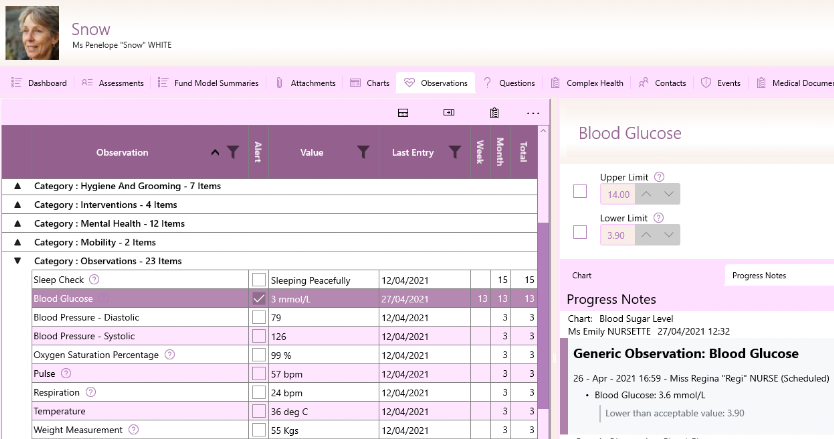This screenshot has width=834, height=439.
Task: Filter the Last Entry column
Action: (455, 152)
